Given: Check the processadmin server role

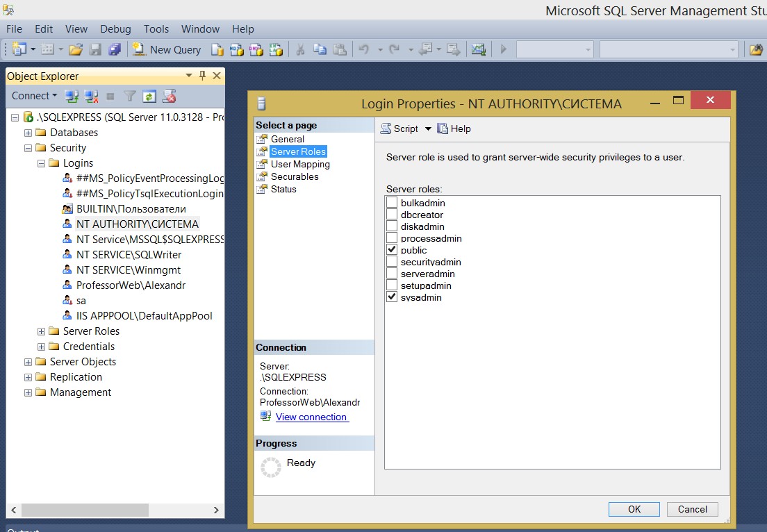Looking at the screenshot, I should 392,238.
